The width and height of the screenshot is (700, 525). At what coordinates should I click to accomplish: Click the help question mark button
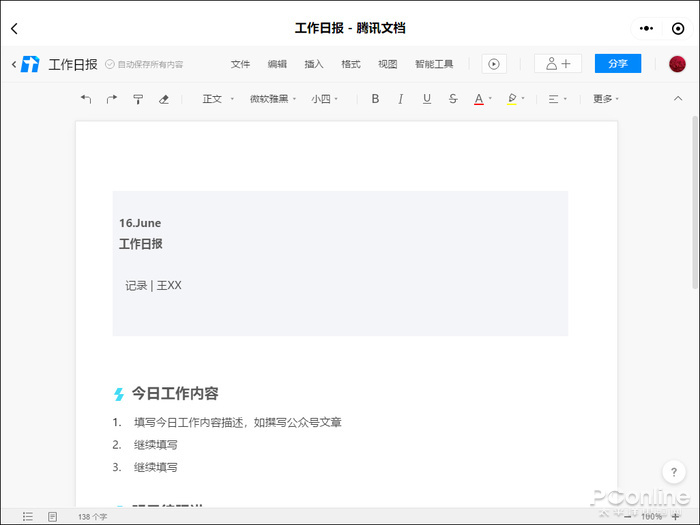[x=674, y=472]
